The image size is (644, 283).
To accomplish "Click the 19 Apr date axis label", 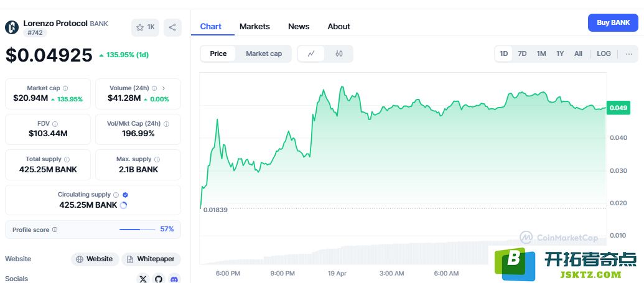I will [337, 273].
